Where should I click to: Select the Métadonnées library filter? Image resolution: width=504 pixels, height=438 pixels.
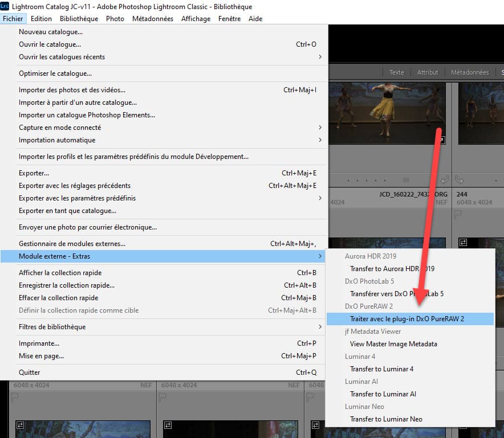point(470,72)
